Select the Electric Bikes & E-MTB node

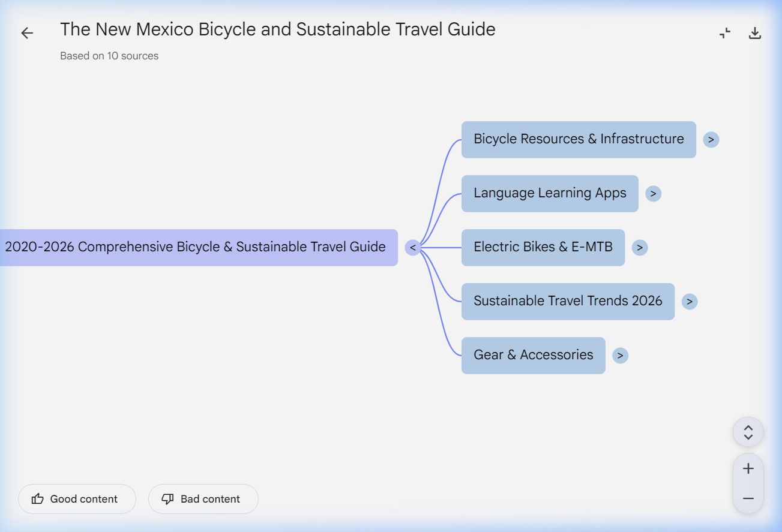[x=543, y=248]
